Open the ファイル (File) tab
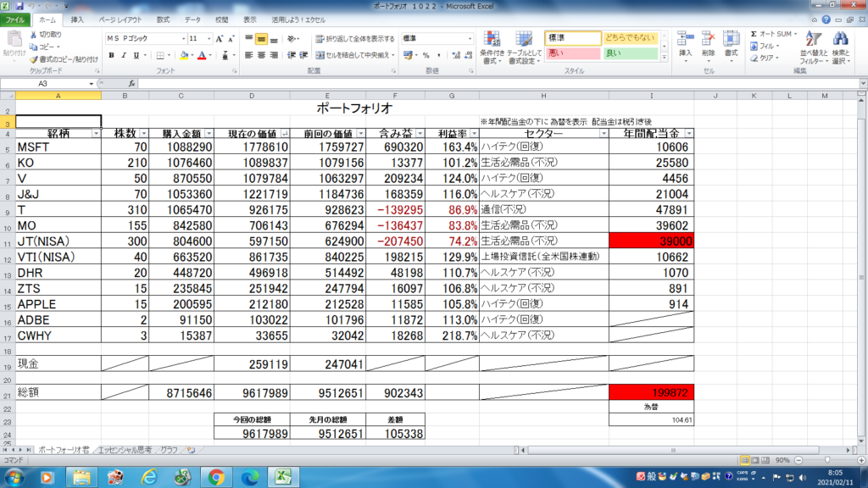The width and height of the screenshot is (868, 488). click(x=15, y=20)
